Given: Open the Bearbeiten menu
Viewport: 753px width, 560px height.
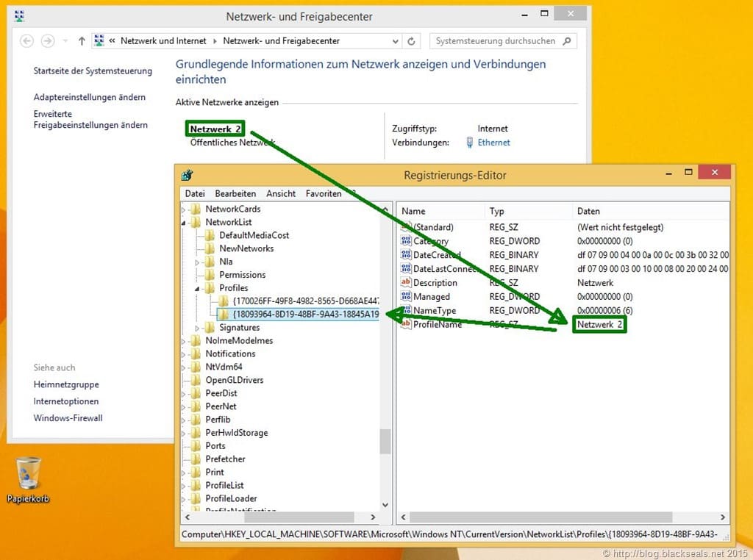Looking at the screenshot, I should [235, 193].
